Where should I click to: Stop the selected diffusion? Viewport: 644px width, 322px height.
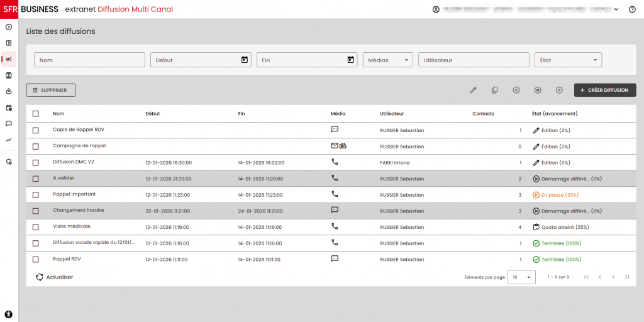pos(538,91)
